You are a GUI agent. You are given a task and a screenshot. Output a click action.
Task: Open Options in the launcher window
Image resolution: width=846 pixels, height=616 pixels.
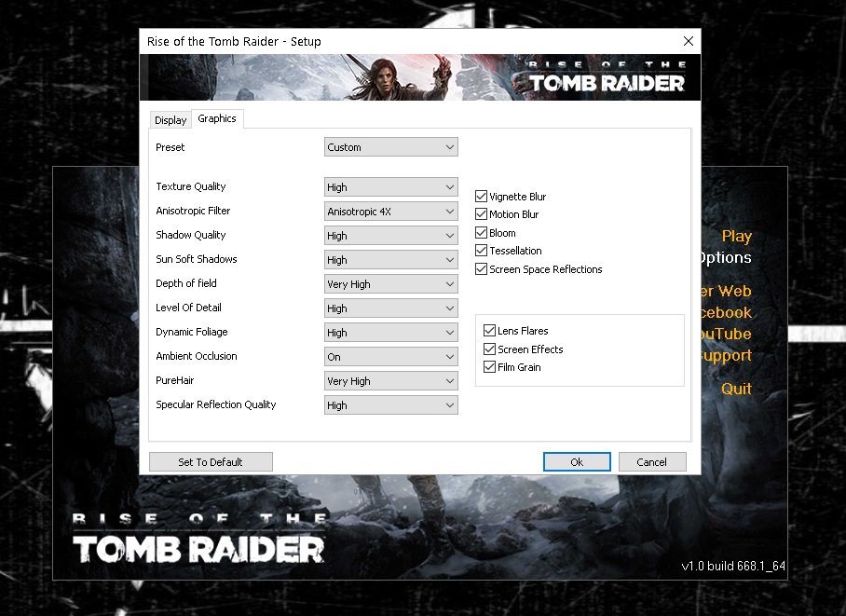pos(726,257)
